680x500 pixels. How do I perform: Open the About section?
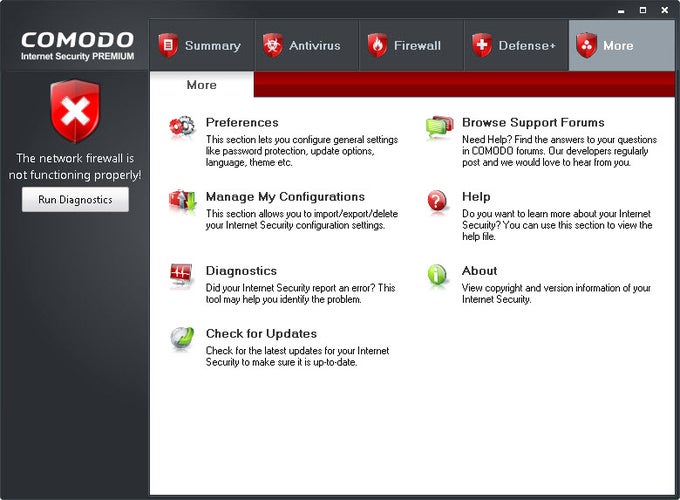479,271
